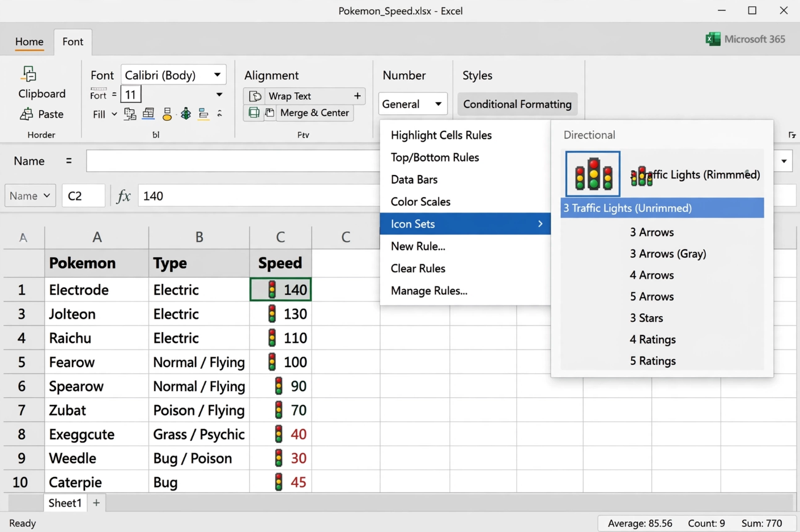The image size is (800, 532).
Task: Open the General number format dropdown
Action: coord(438,104)
